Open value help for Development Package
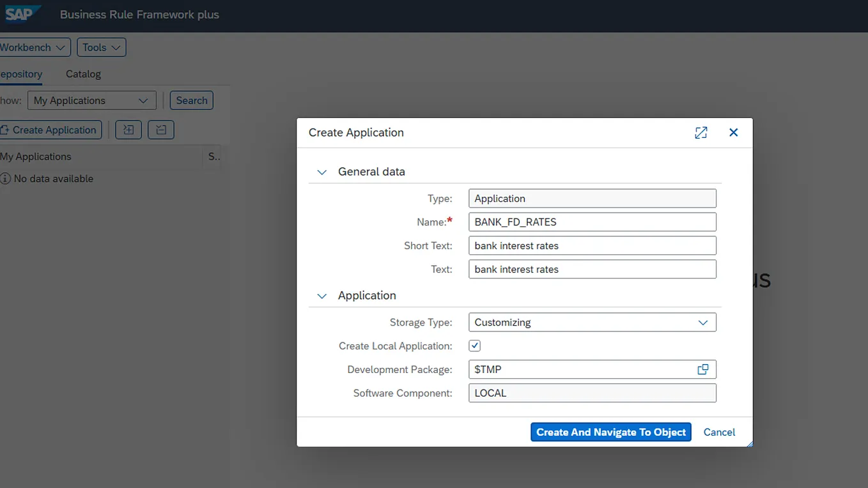This screenshot has width=868, height=488. point(703,369)
